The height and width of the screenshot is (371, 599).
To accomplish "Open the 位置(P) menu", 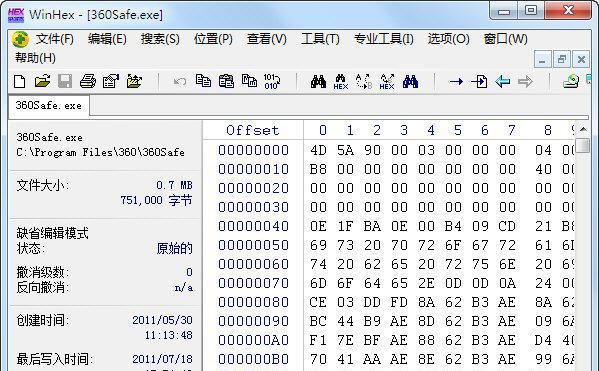I will (x=213, y=39).
